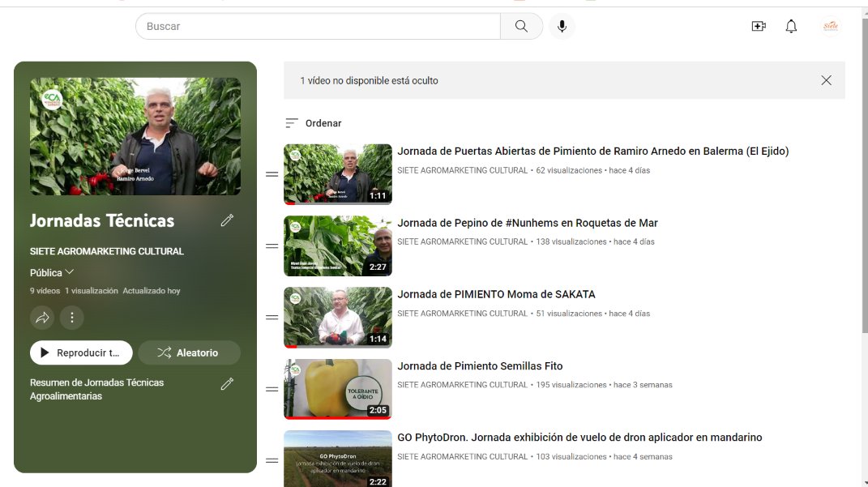Open title Jornada de Pimiento Semillas Fito
This screenshot has width=868, height=487.
coord(480,365)
